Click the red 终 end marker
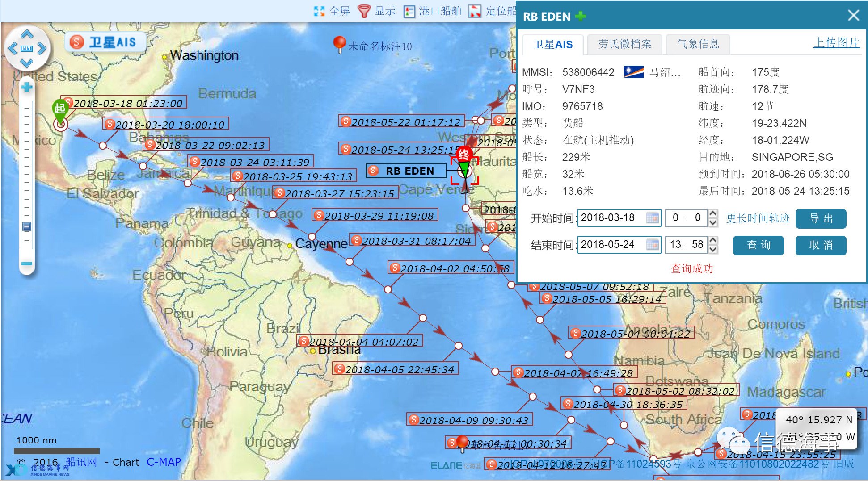This screenshot has height=481, width=868. point(464,155)
